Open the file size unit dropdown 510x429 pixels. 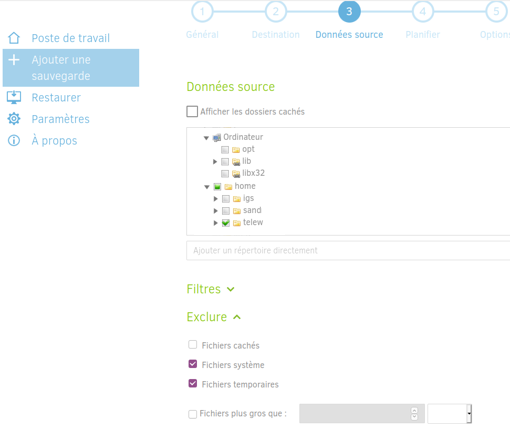click(x=450, y=413)
